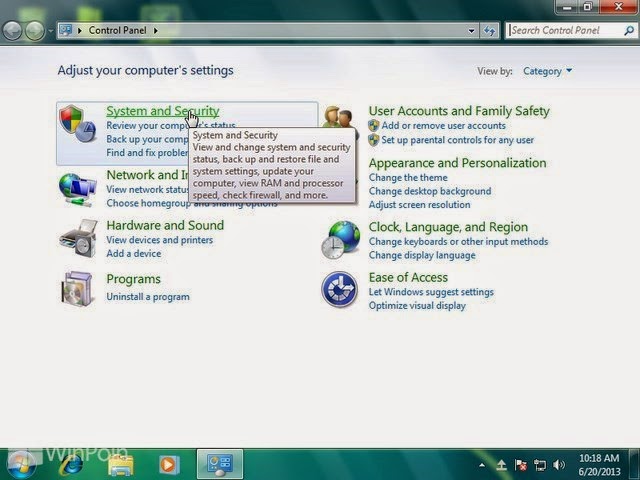Screen dimensions: 640x480
Task: Click Adjust screen resolution
Action: click(x=420, y=204)
